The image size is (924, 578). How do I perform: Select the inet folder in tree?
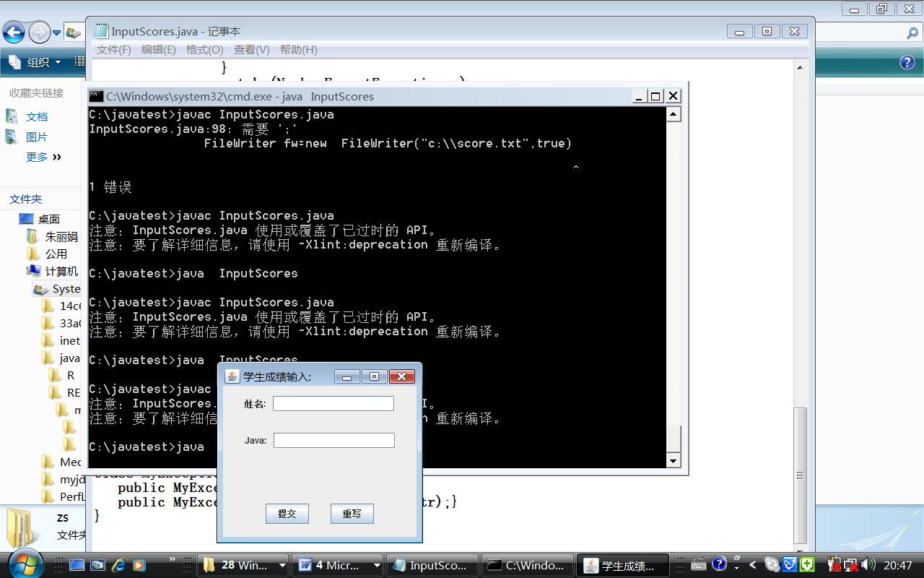(70, 340)
